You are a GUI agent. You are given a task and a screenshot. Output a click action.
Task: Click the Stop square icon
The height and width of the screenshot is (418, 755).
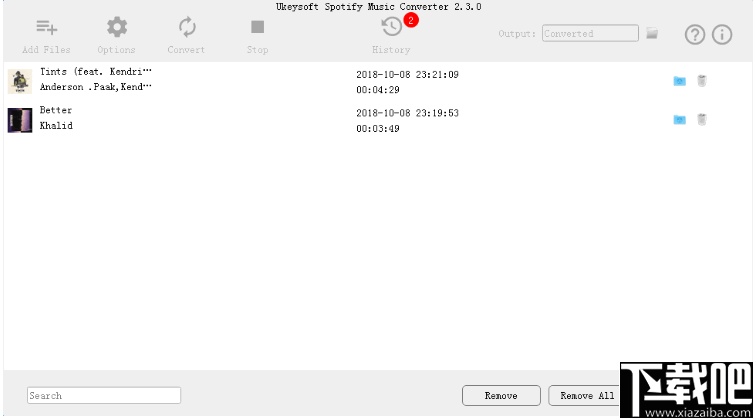point(258,27)
